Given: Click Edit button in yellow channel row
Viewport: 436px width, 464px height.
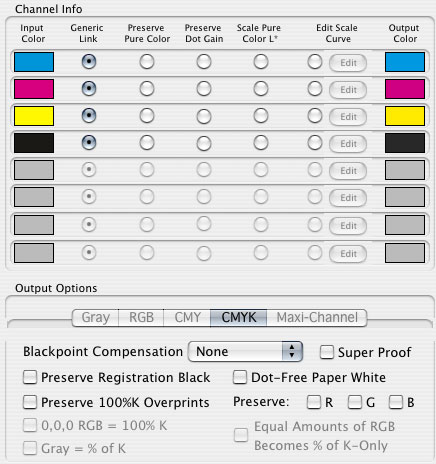Looking at the screenshot, I should [348, 117].
